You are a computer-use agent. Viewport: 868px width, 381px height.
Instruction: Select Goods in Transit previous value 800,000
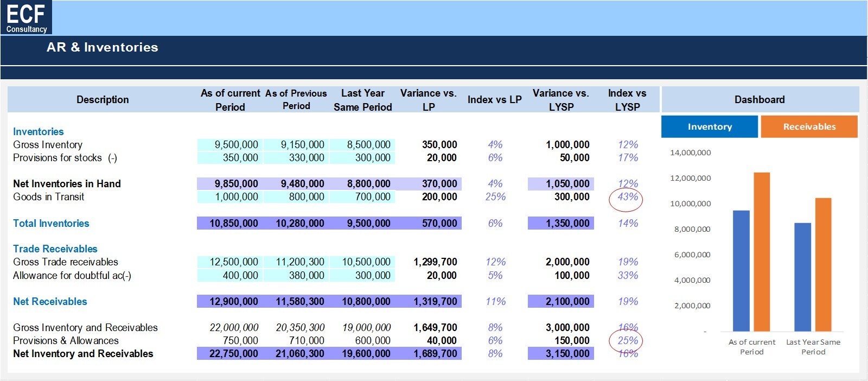pyautogui.click(x=296, y=196)
